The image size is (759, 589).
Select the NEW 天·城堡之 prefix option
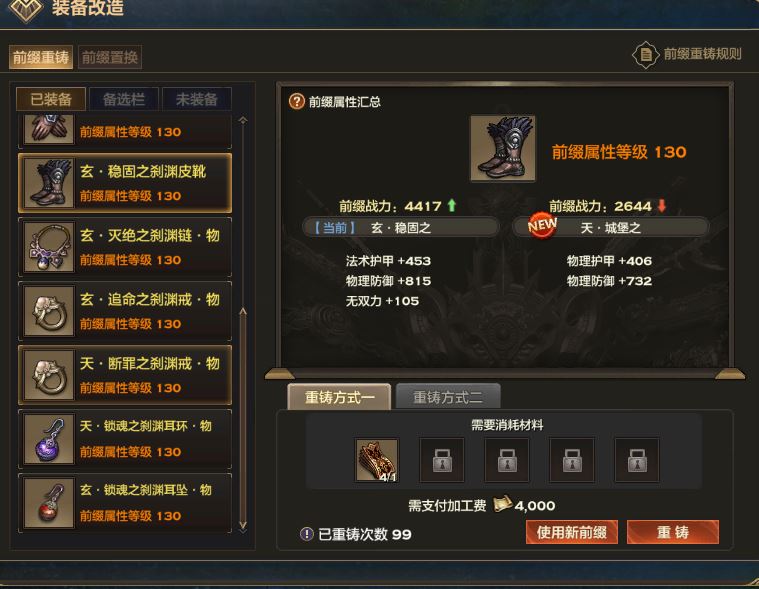[x=611, y=227]
